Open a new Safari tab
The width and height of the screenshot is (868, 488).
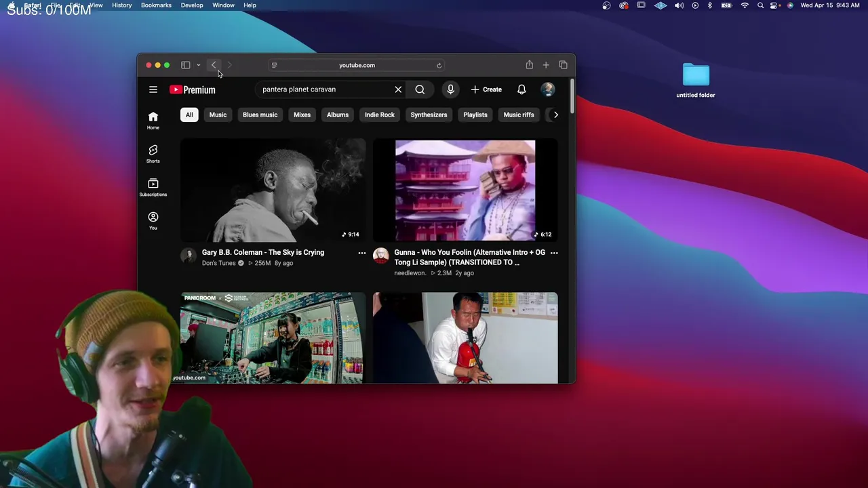coord(546,65)
